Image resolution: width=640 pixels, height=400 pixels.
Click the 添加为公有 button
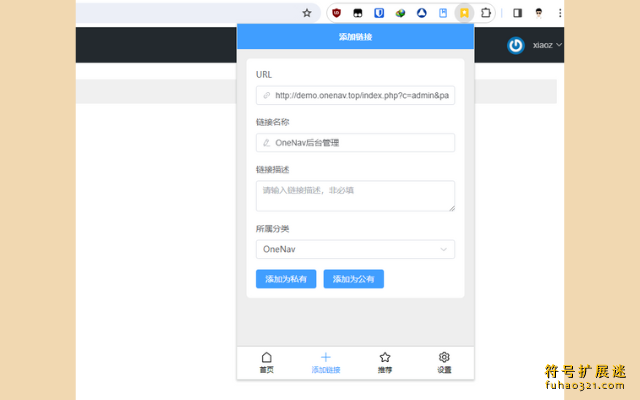[x=353, y=279]
